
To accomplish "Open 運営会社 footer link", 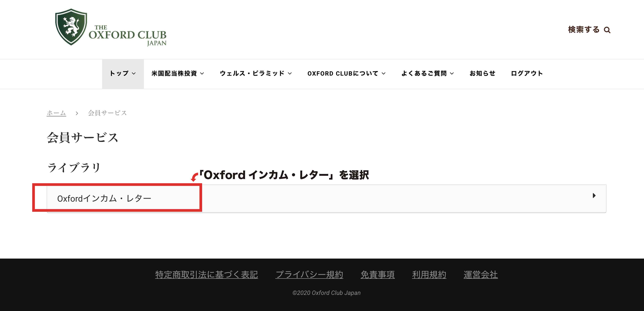I will [x=480, y=274].
